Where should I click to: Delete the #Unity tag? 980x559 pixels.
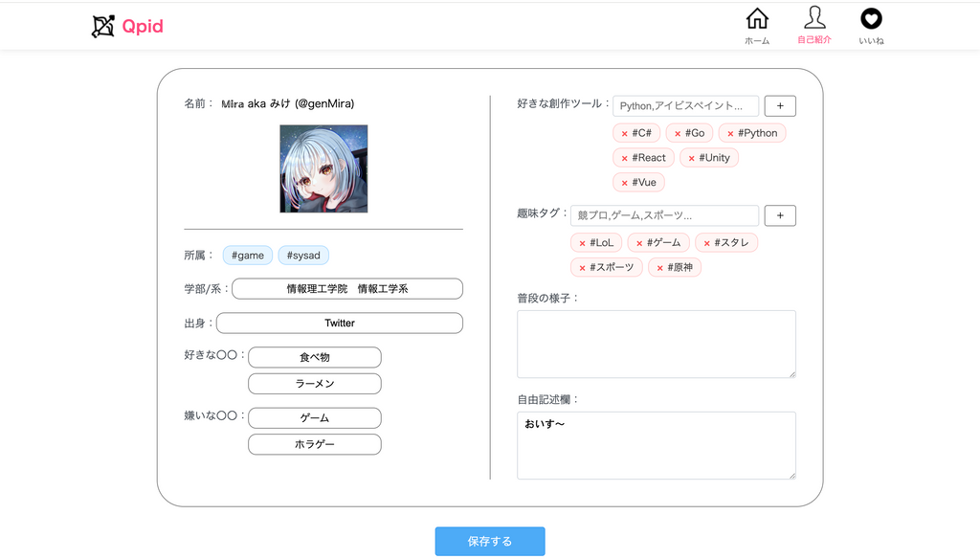[691, 159]
